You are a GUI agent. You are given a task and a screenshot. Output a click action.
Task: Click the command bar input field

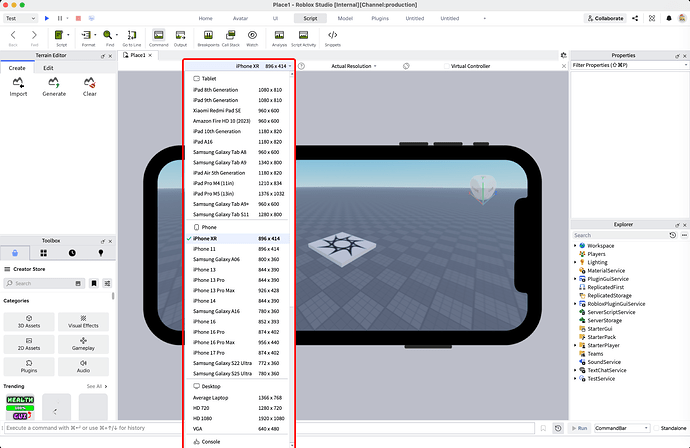[x=269, y=428]
